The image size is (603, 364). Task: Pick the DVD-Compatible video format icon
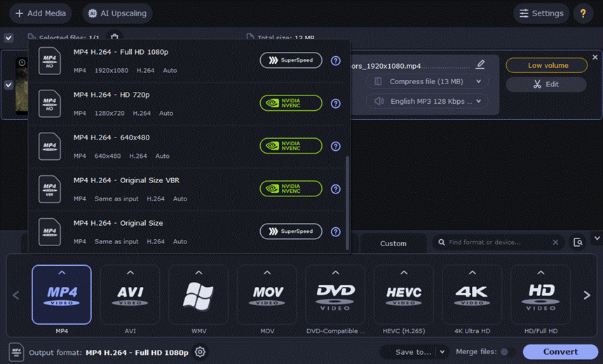(x=335, y=295)
